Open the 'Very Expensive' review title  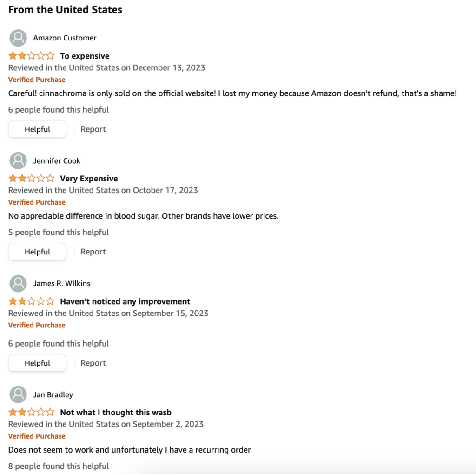point(89,178)
